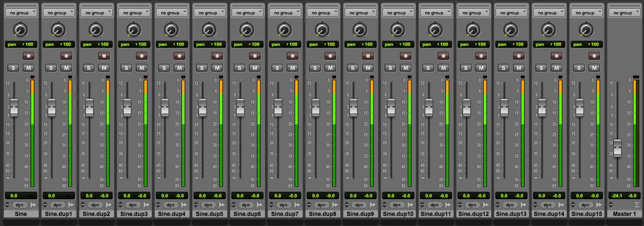Image resolution: width=644 pixels, height=226 pixels.
Task: Arm Sine.dup15 for recording
Action: coord(594,56)
